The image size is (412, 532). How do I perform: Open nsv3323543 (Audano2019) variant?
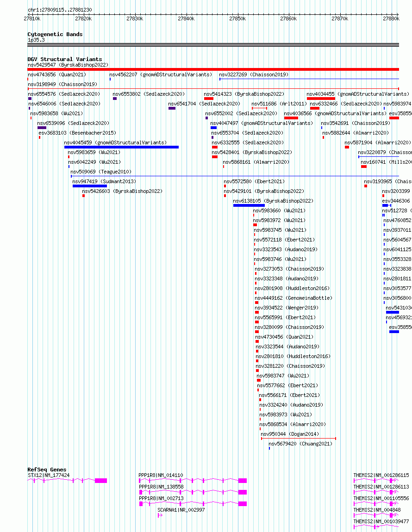point(286,249)
